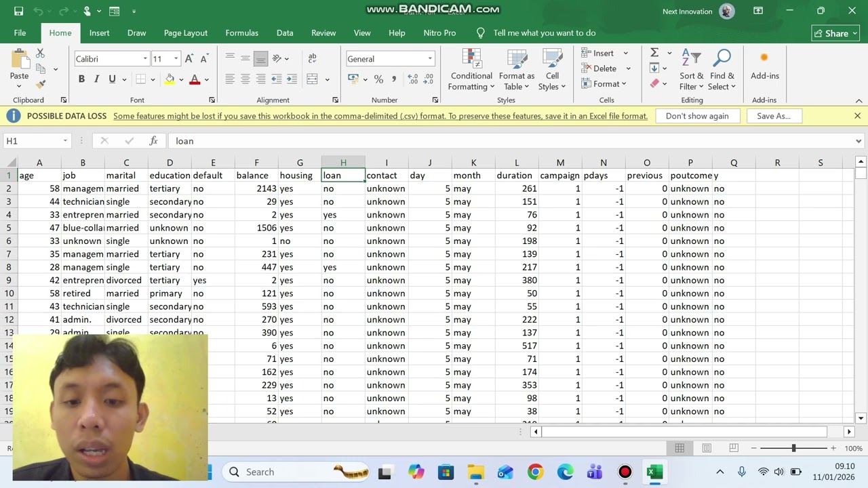Open Cell Styles gallery

click(552, 70)
